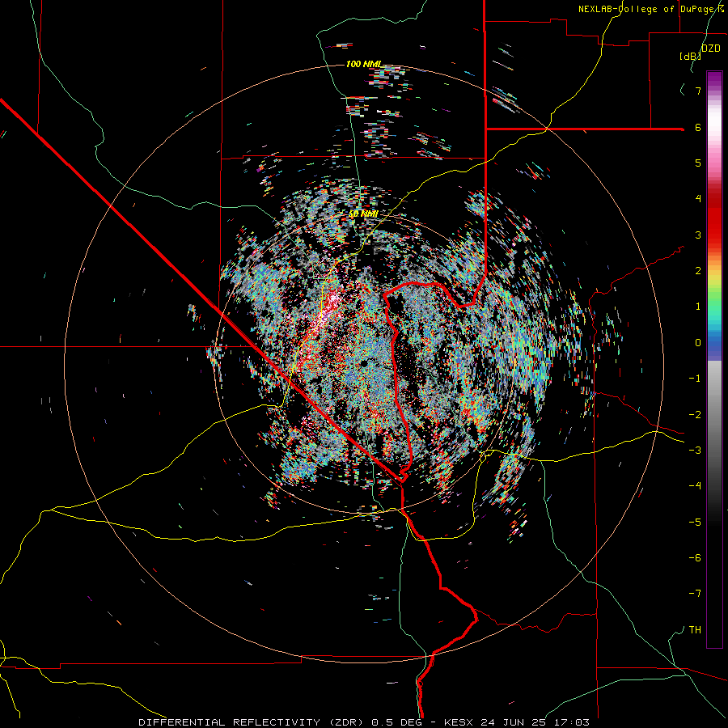Click the scale value -6

[695, 558]
